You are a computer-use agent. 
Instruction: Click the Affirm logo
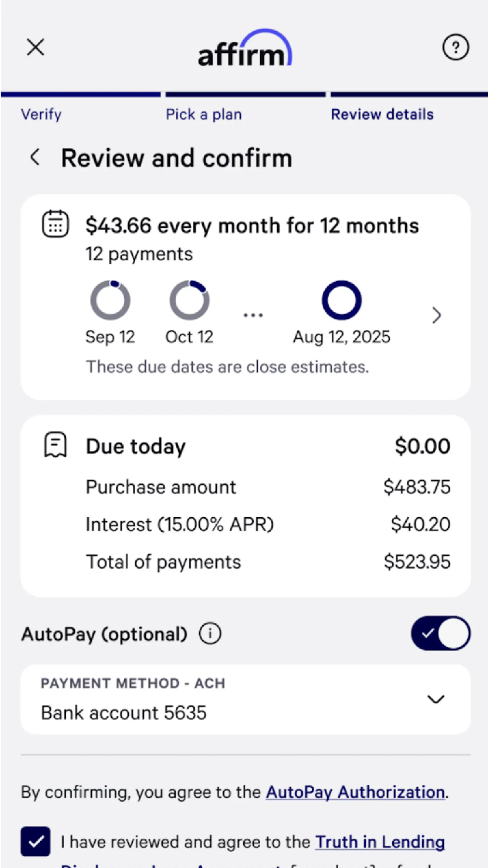tap(245, 49)
